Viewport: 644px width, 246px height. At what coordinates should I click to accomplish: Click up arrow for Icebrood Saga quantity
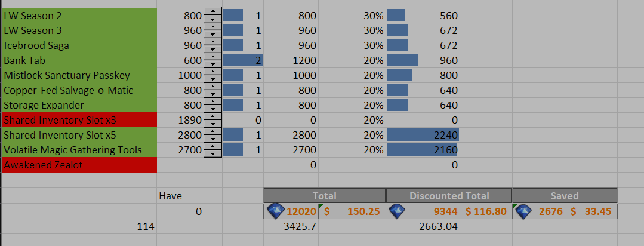click(x=212, y=41)
